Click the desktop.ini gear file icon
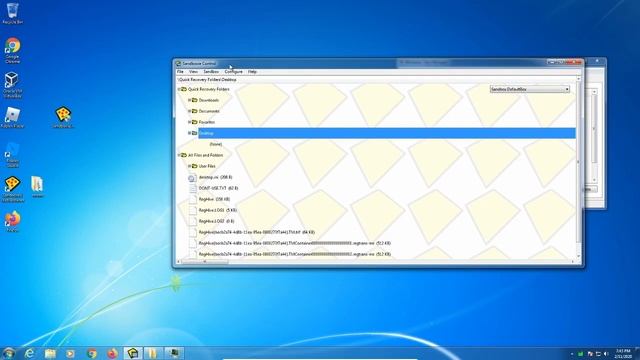 (192, 178)
